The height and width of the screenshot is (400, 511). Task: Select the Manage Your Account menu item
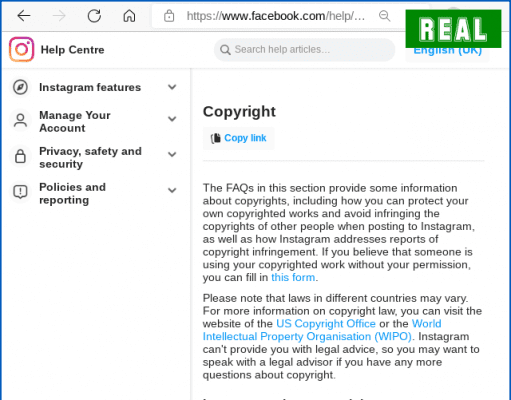[94, 121]
